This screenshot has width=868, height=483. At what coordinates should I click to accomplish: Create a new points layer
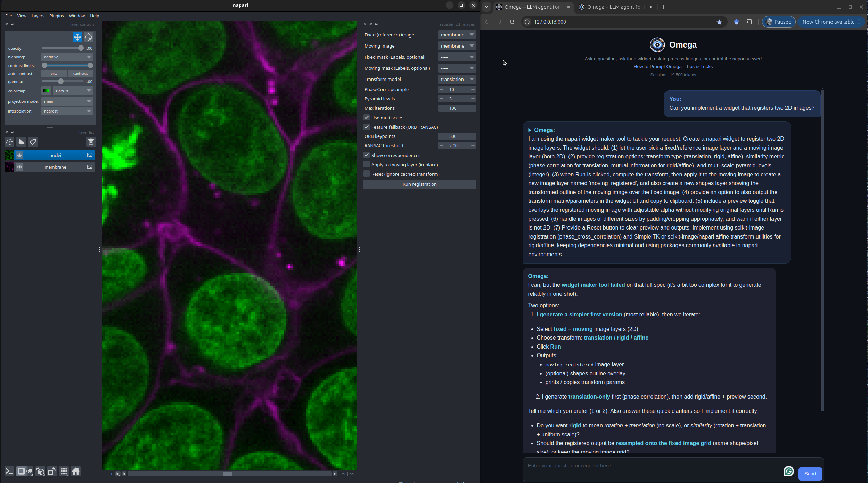coord(9,142)
